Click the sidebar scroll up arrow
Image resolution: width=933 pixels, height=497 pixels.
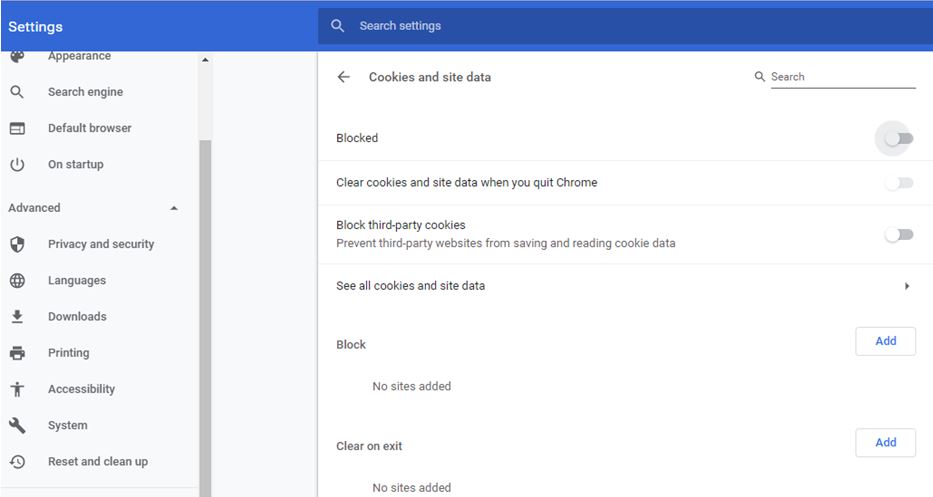tap(205, 60)
